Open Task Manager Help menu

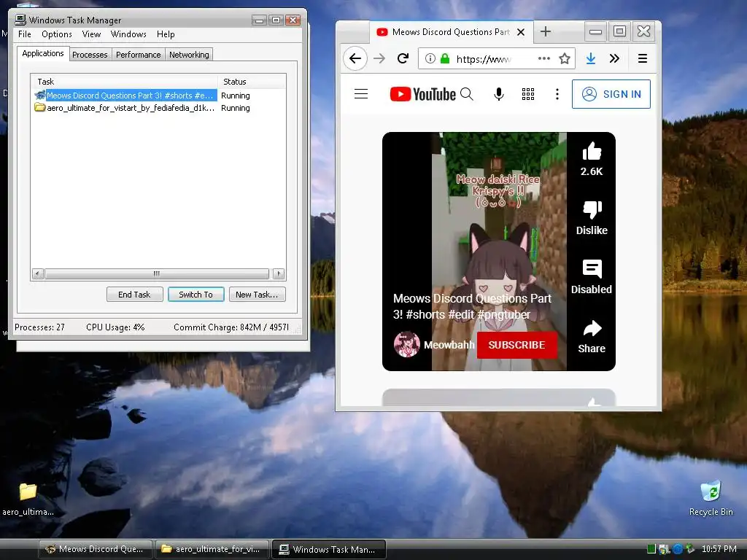(166, 34)
